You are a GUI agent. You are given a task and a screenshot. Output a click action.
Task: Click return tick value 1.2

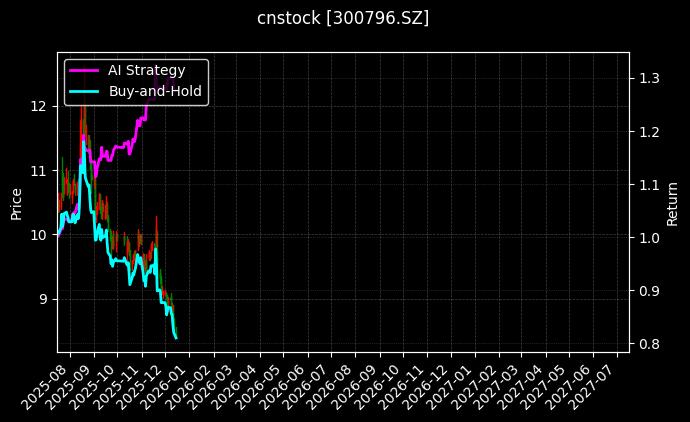tap(649, 132)
